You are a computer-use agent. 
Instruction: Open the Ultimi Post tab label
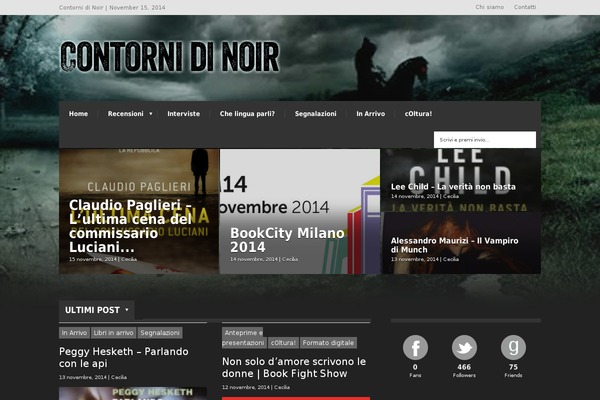pyautogui.click(x=92, y=310)
